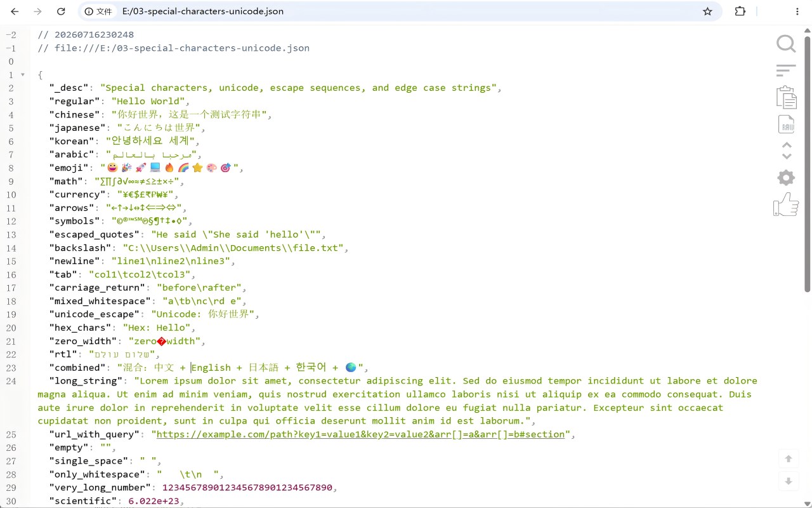View RAW JSON with the RAW file icon

point(786,124)
